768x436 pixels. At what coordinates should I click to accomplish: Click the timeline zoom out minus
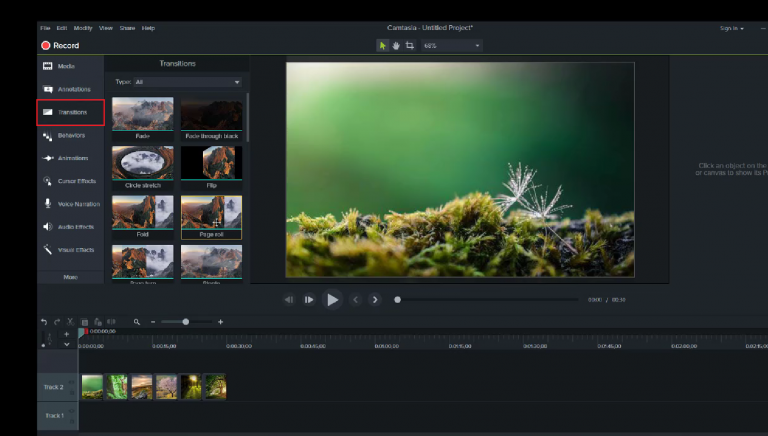click(x=153, y=322)
